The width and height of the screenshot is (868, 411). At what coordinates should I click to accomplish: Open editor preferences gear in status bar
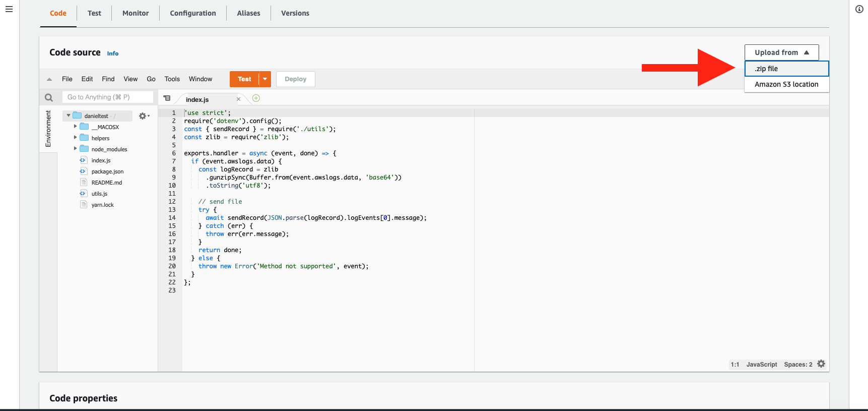(x=821, y=364)
